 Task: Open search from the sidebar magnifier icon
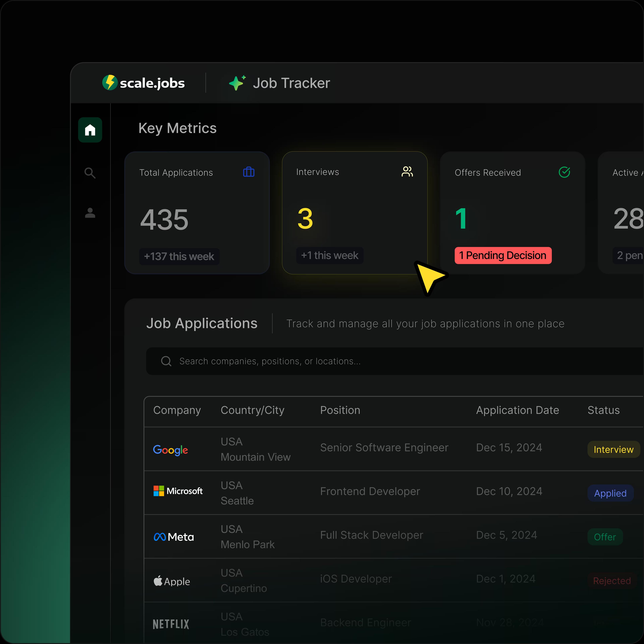[90, 173]
